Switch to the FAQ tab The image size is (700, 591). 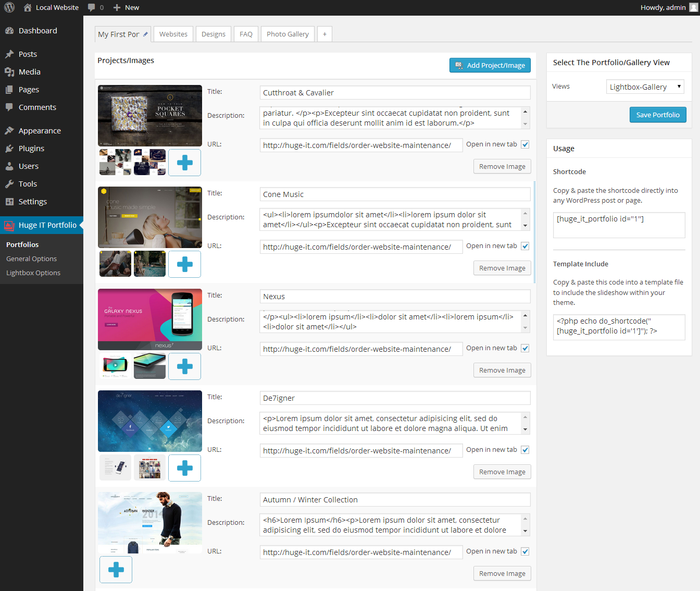tap(246, 34)
